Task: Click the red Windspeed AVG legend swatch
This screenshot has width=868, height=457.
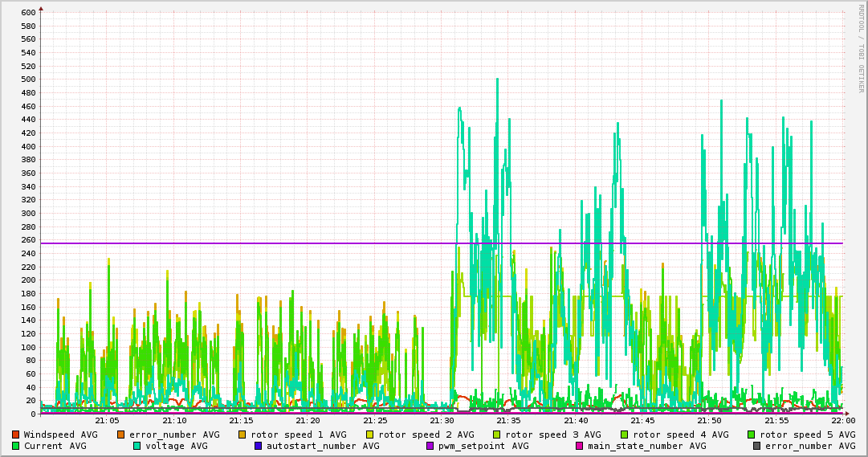Action: click(16, 435)
